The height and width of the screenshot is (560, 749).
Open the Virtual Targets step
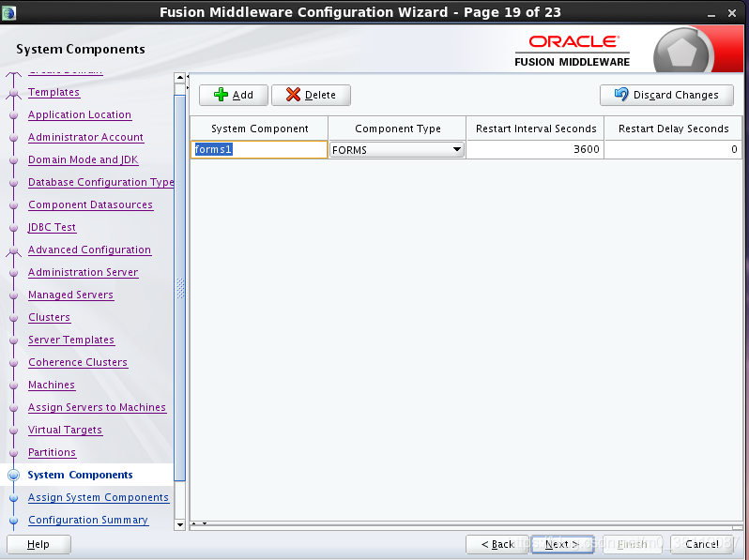coord(65,430)
